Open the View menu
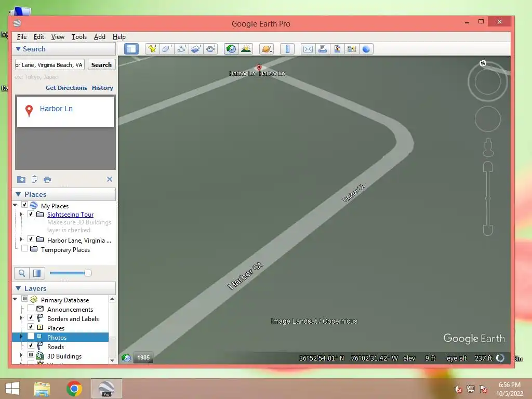Viewport: 532px width, 399px height. 58,37
